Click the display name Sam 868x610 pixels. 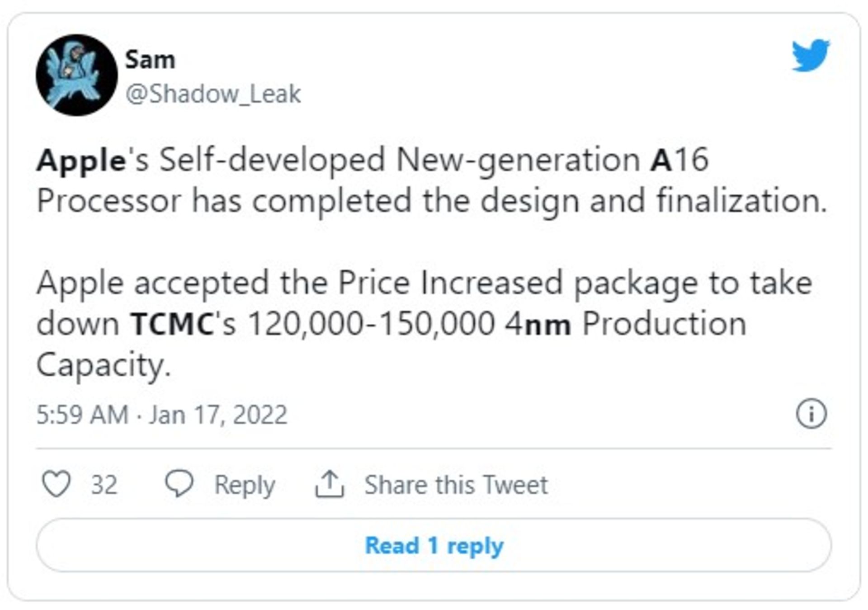pos(150,59)
